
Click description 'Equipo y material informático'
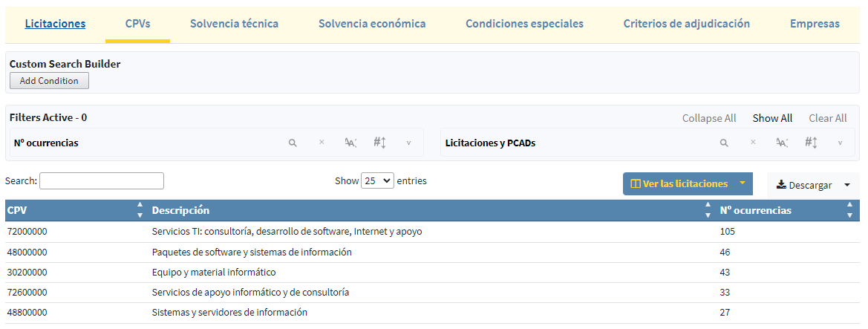[x=214, y=272]
